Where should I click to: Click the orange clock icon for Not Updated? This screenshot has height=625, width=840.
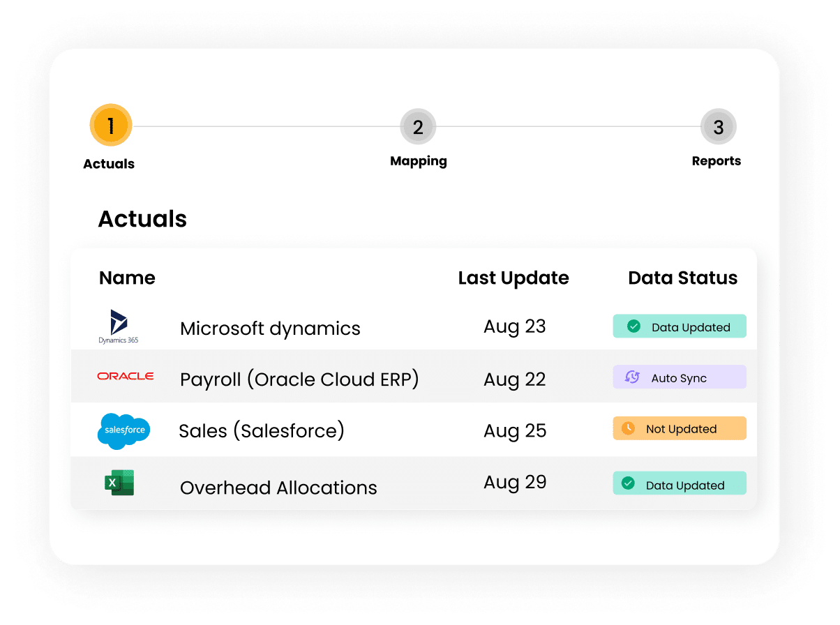628,428
